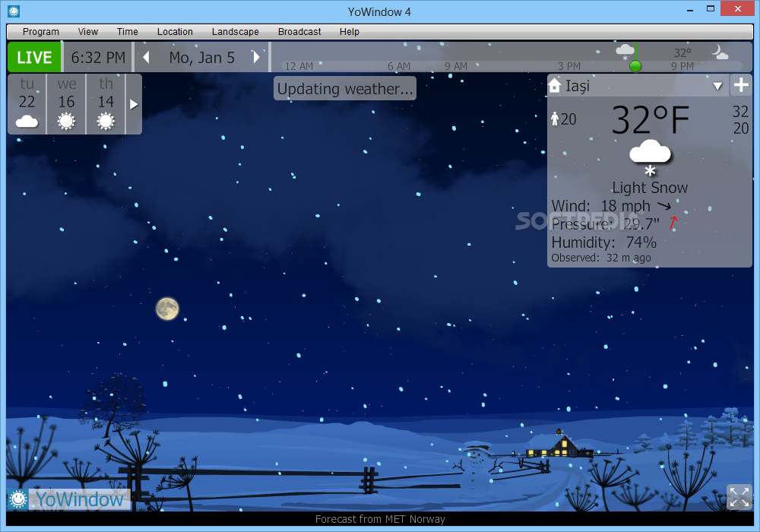Open the Program menu
The height and width of the screenshot is (532, 760).
pos(41,31)
